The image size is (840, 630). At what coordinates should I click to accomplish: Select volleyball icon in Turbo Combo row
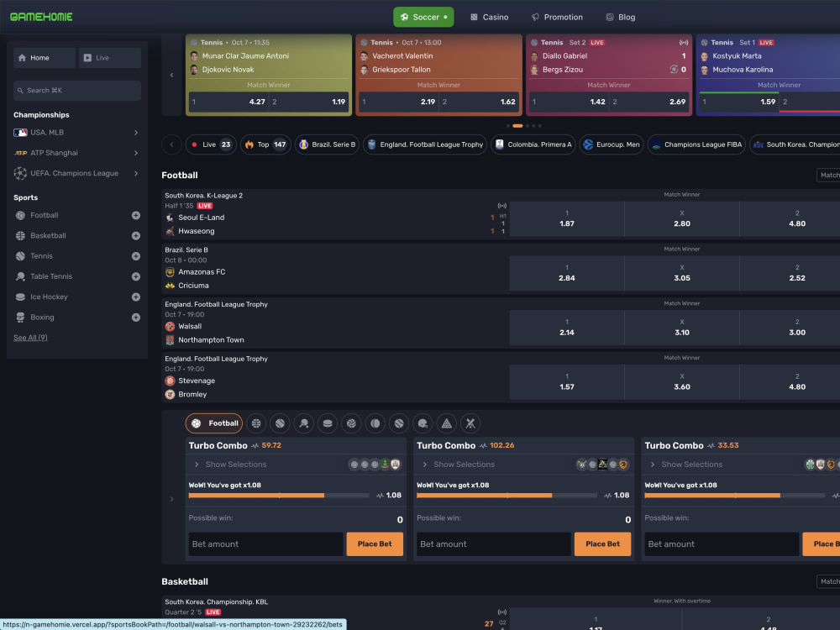tap(351, 423)
